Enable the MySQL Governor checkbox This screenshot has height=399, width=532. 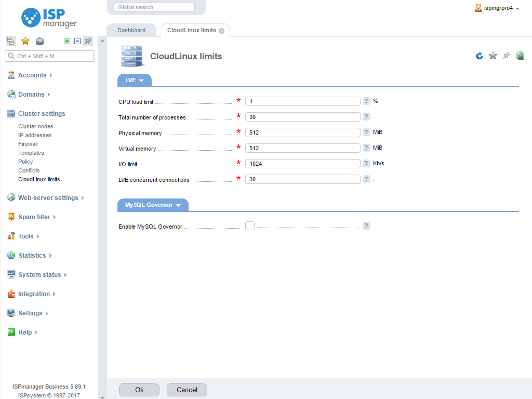coord(250,225)
